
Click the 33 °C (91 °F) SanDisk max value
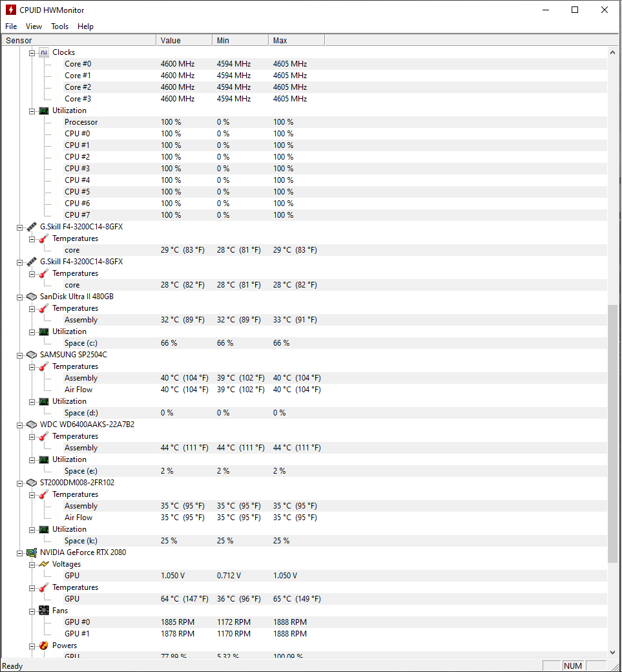click(x=295, y=320)
